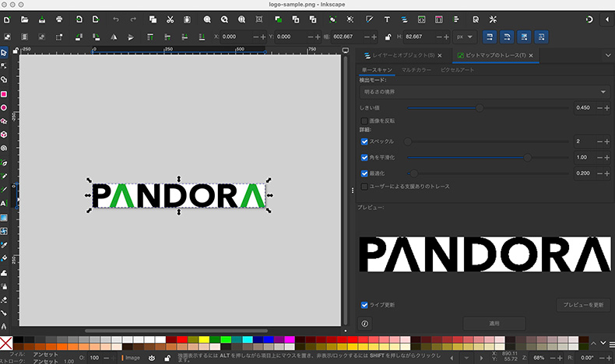Screen dimensions: 615x364
Task: Select the Rectangle tool
Action: 4,94
